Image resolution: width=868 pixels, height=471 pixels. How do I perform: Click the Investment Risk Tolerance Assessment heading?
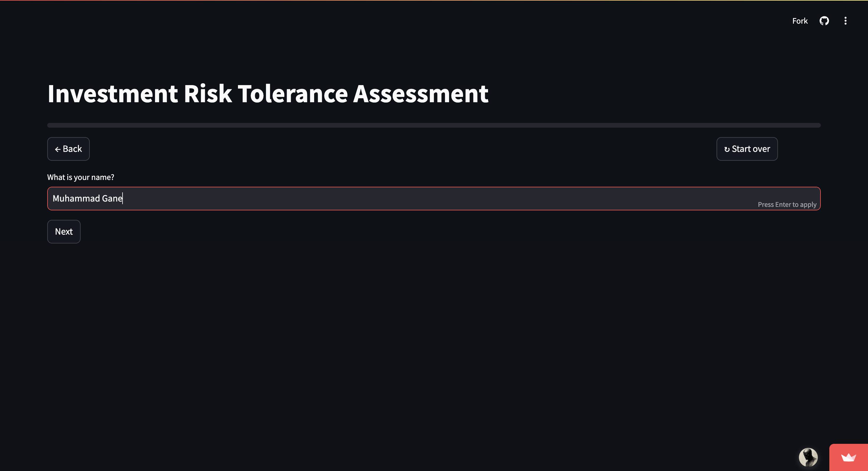click(x=268, y=94)
